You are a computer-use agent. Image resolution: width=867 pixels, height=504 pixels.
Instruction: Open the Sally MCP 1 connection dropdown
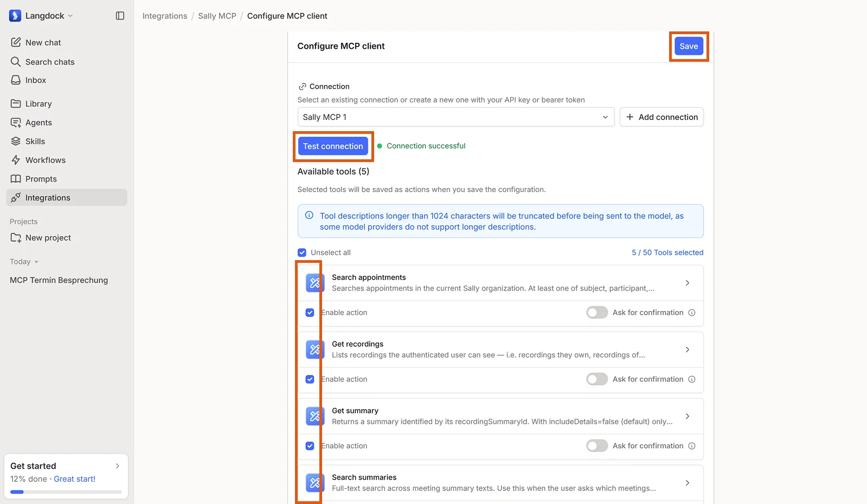(455, 117)
